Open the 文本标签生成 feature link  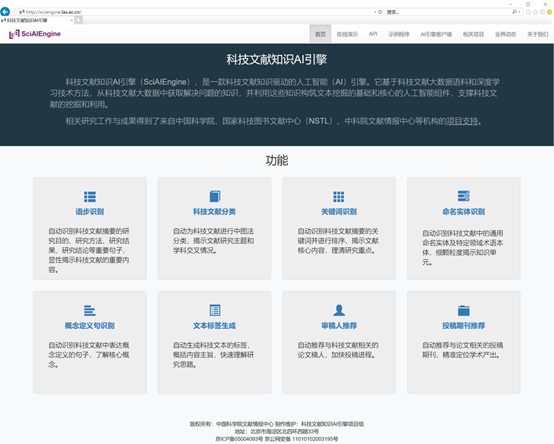[x=214, y=326]
